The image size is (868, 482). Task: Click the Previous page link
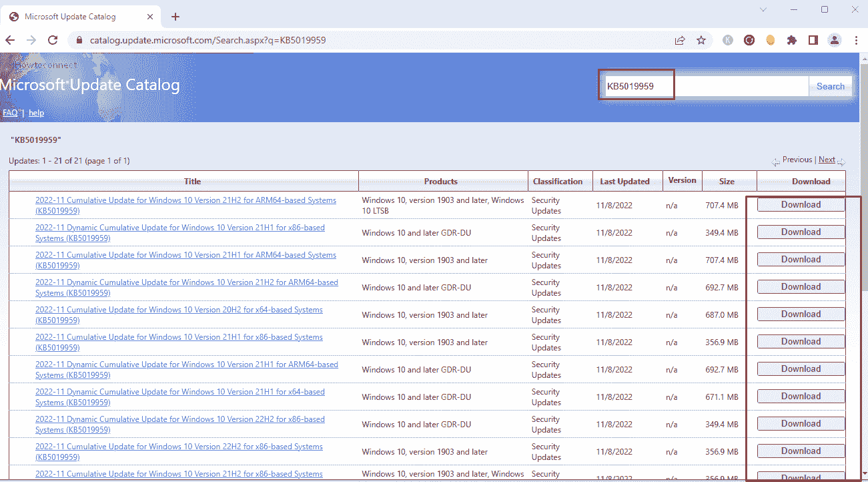(x=797, y=160)
